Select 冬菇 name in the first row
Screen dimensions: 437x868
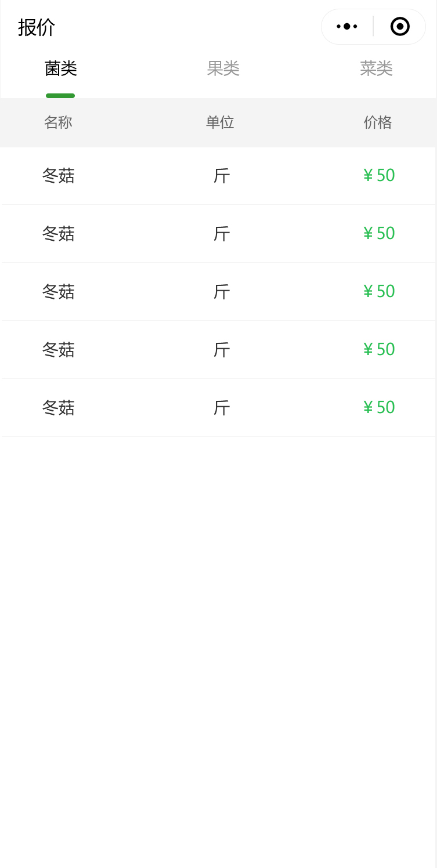59,175
